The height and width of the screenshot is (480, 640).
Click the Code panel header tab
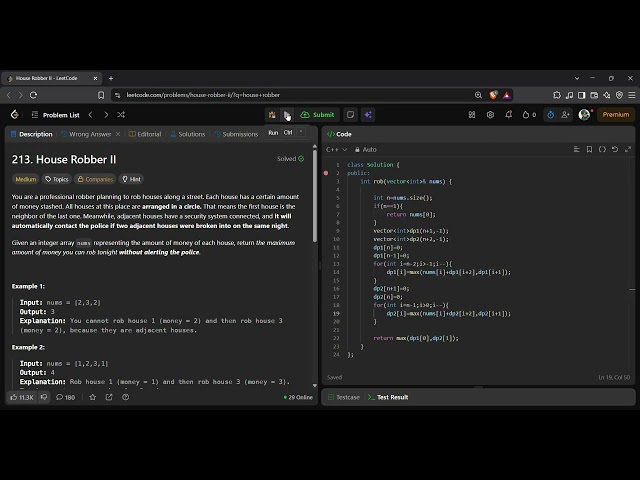(x=339, y=134)
